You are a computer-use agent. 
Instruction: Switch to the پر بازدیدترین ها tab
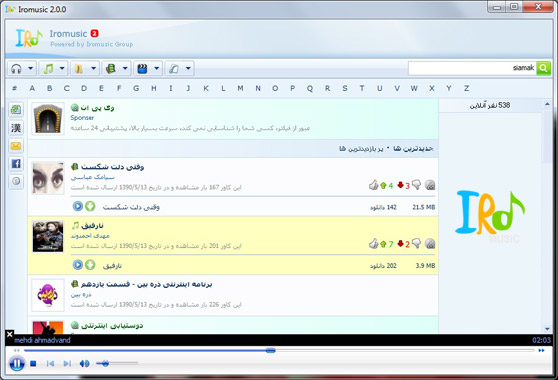361,148
